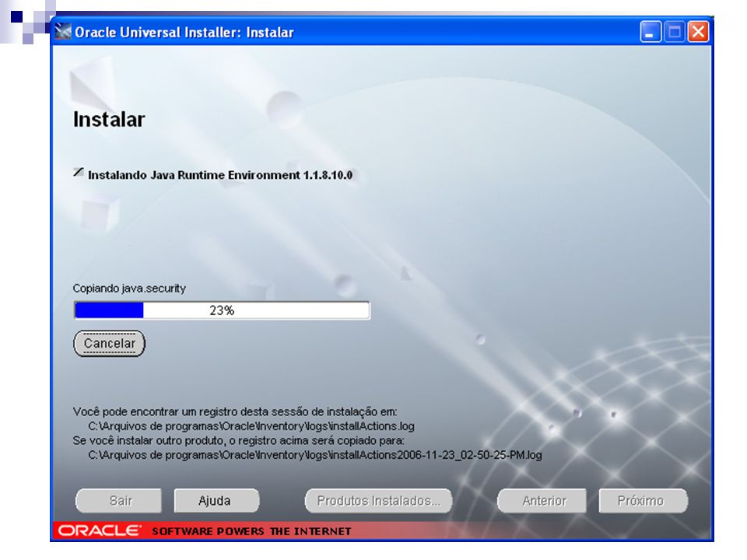This screenshot has height=560, width=747.
Task: Click the 'Instalar' page heading
Action: tap(109, 120)
